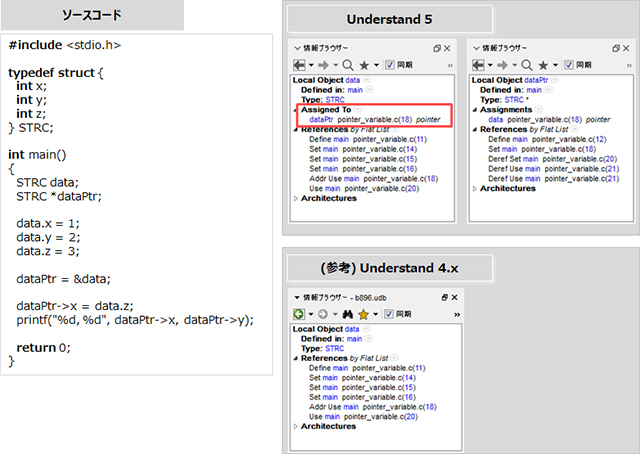This screenshot has width=640, height=454.
Task: Toggle sync checkbox in Understand 5 data panel
Action: point(390,65)
